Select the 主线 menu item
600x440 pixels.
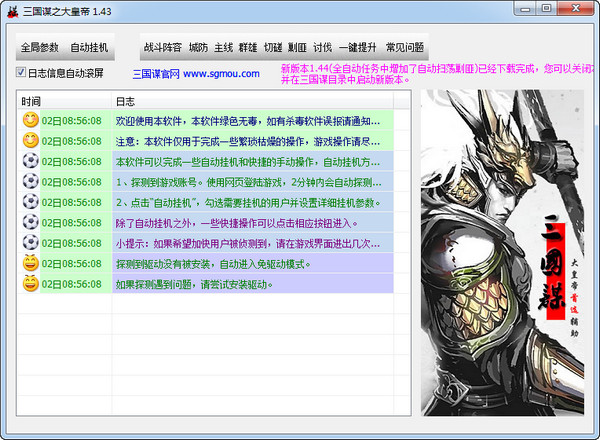coord(223,47)
